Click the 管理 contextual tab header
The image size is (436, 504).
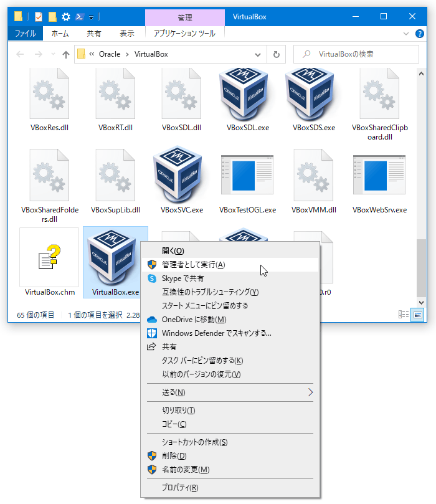(185, 17)
